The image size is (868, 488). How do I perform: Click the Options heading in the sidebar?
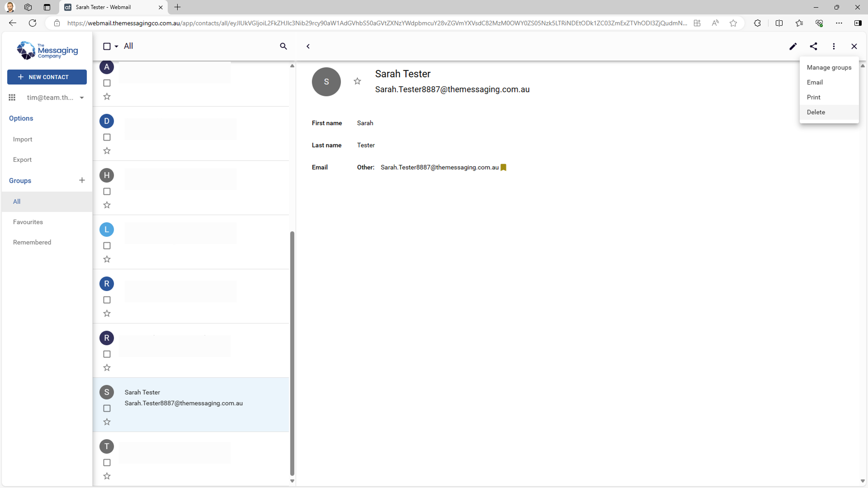21,118
